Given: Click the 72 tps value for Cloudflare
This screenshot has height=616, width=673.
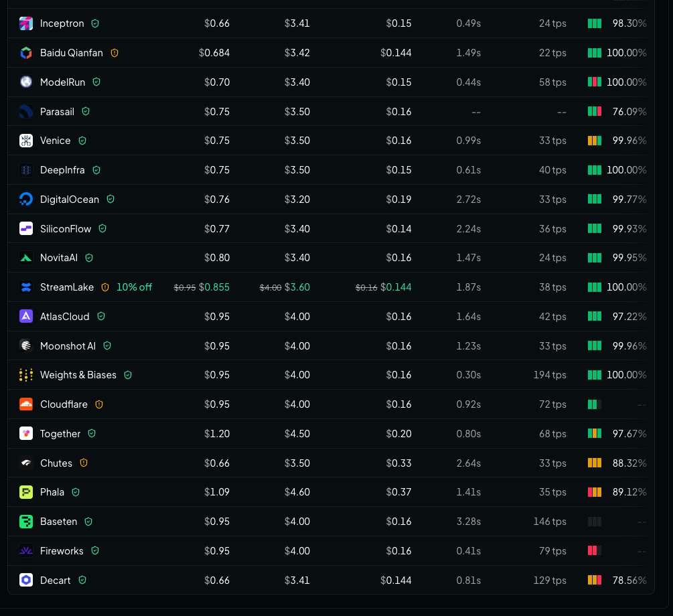Looking at the screenshot, I should click(552, 404).
